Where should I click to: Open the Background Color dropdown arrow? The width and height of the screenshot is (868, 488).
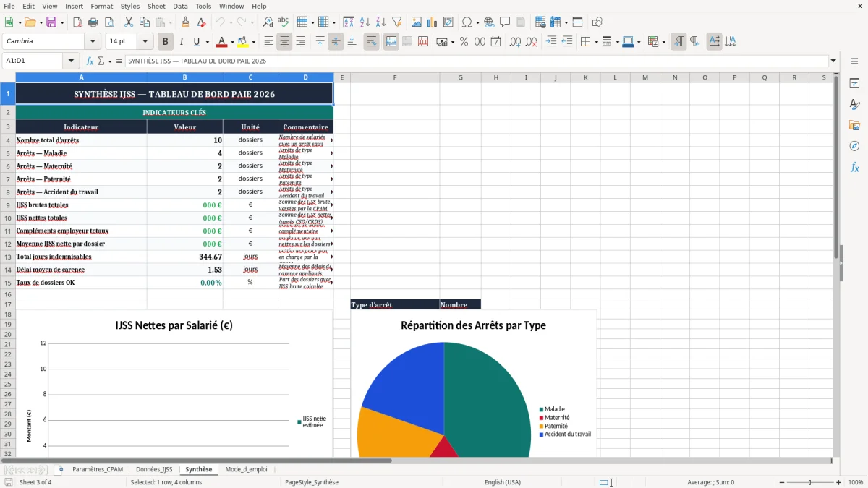[x=253, y=42]
